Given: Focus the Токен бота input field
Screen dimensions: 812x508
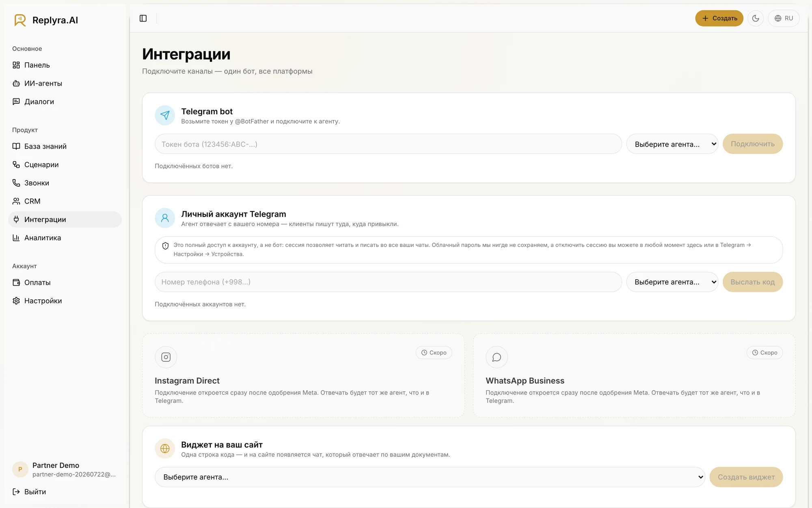Looking at the screenshot, I should pyautogui.click(x=388, y=144).
